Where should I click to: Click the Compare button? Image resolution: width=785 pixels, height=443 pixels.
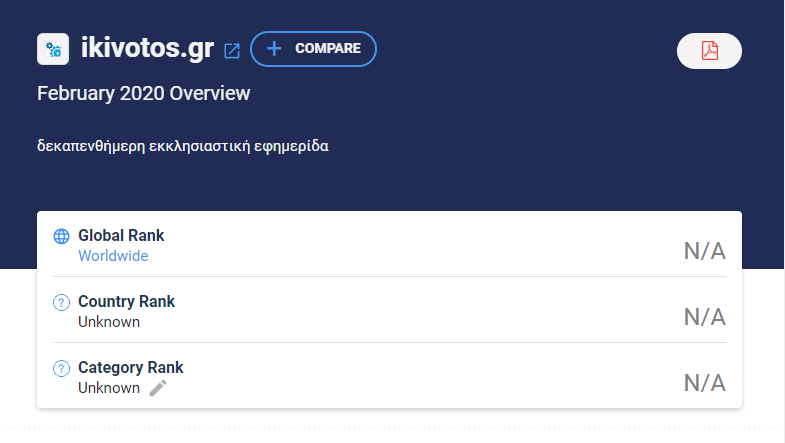[x=313, y=49]
